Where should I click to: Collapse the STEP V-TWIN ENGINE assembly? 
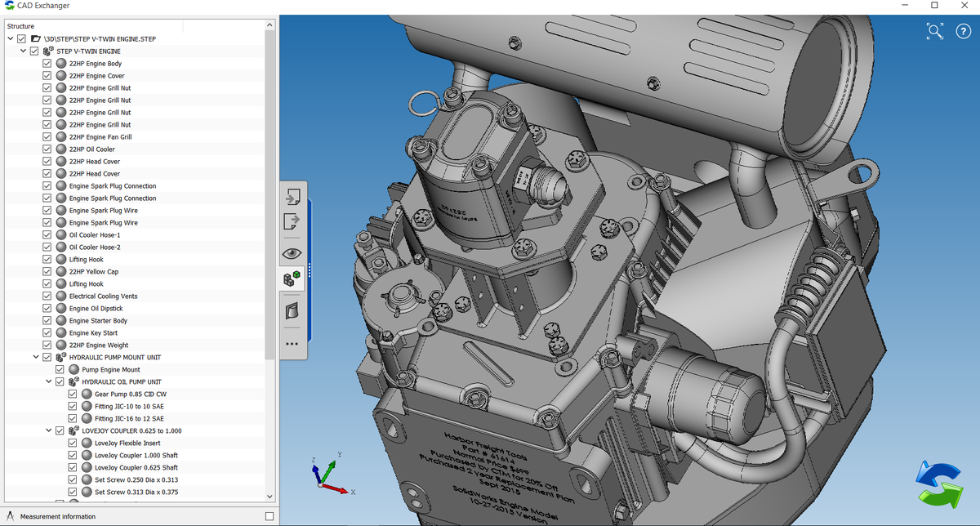pos(23,51)
